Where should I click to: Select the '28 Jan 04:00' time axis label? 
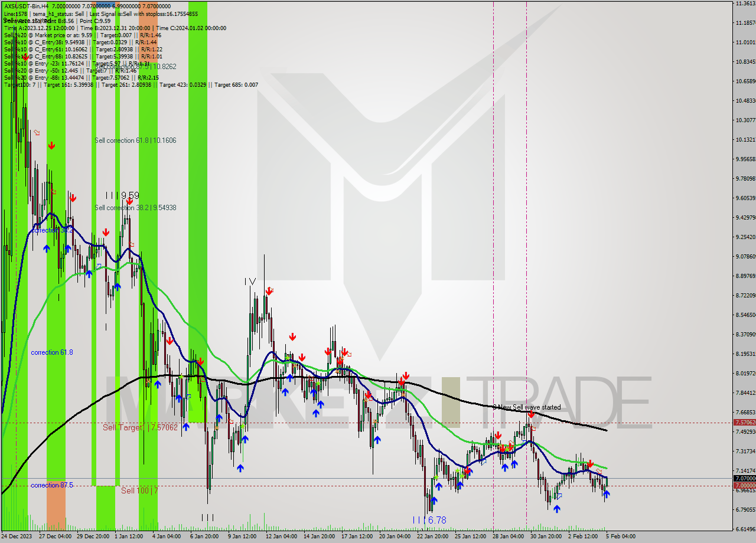pyautogui.click(x=509, y=537)
